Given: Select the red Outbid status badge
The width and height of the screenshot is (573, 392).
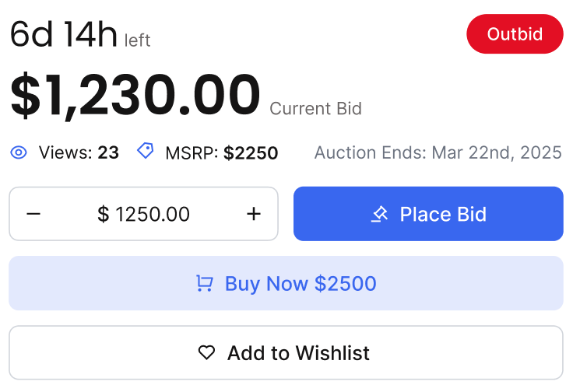Looking at the screenshot, I should [515, 34].
